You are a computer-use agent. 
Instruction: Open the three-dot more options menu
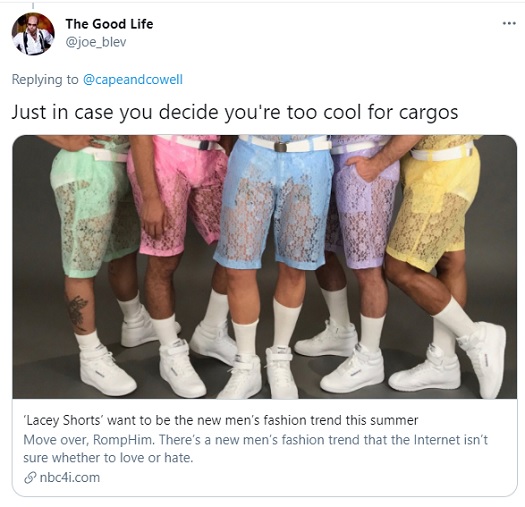[x=509, y=23]
